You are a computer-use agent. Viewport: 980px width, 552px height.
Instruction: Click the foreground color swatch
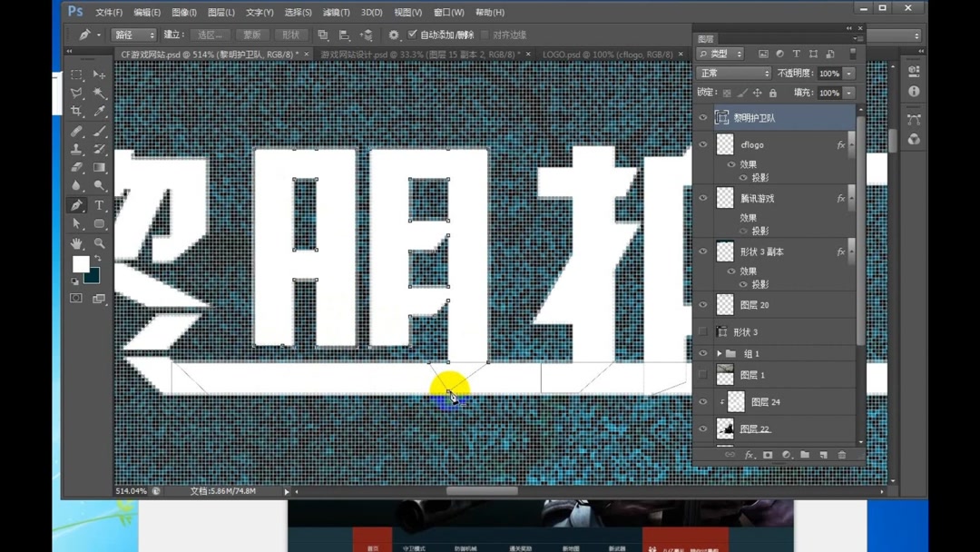(82, 261)
